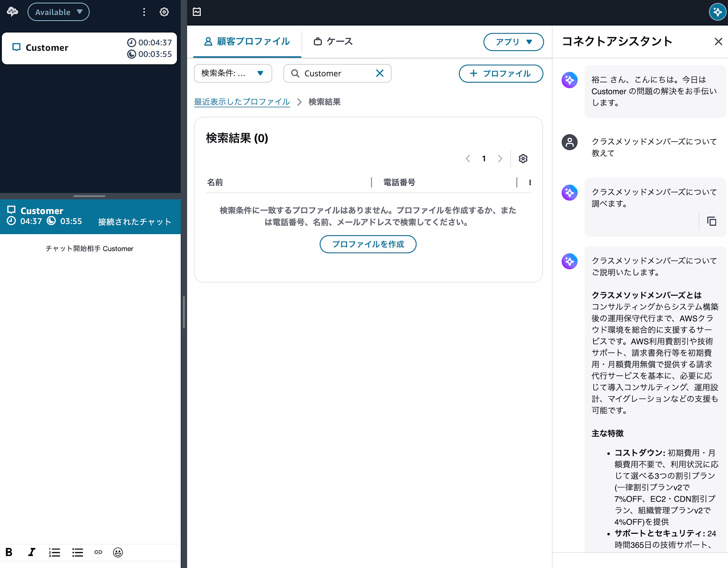Image resolution: width=728 pixels, height=568 pixels.
Task: Insert numbered list in chat
Action: [54, 552]
